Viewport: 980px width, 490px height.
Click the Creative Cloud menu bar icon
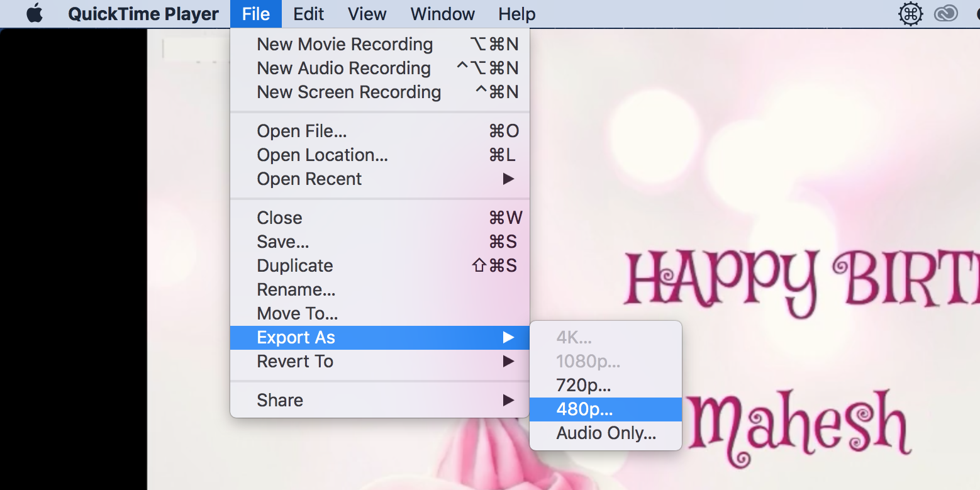(945, 13)
